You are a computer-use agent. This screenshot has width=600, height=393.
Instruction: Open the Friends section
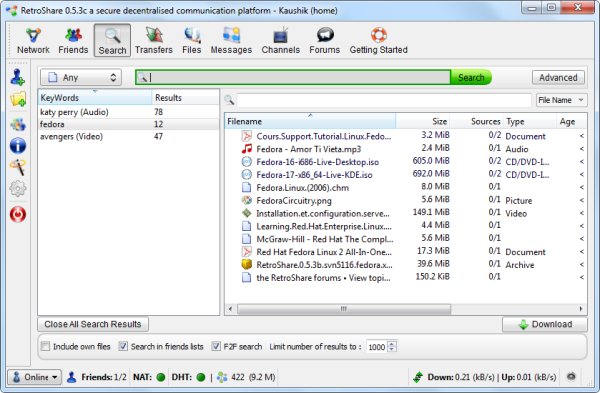point(73,41)
